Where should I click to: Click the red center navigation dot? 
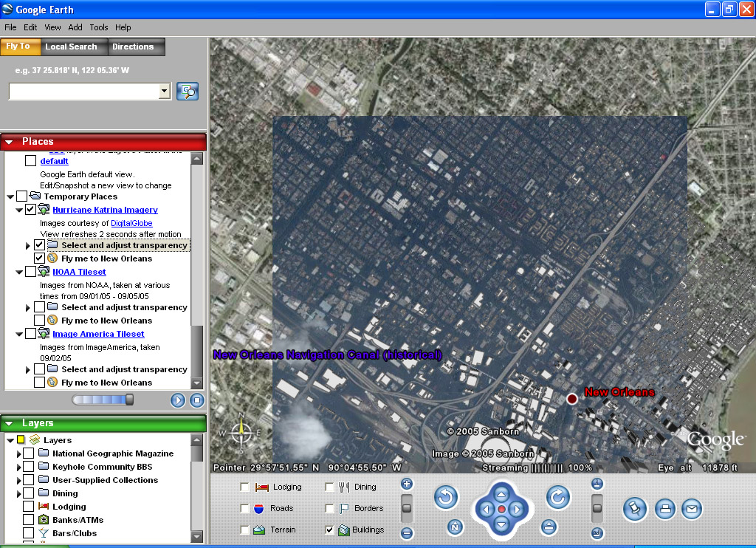click(501, 510)
